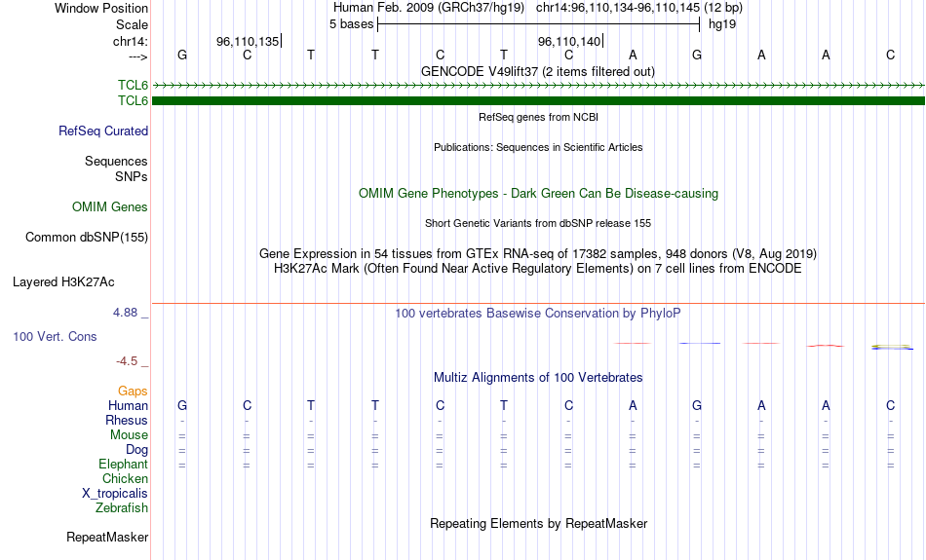Click the orange Gaps row label
Viewport: 926px width, 560px height.
(133, 392)
